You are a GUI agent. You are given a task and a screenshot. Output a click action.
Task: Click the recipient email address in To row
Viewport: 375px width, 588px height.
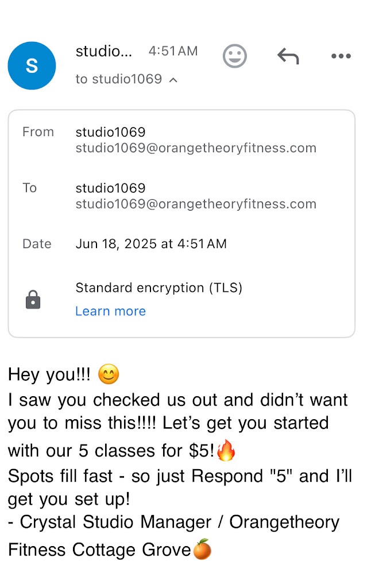196,204
